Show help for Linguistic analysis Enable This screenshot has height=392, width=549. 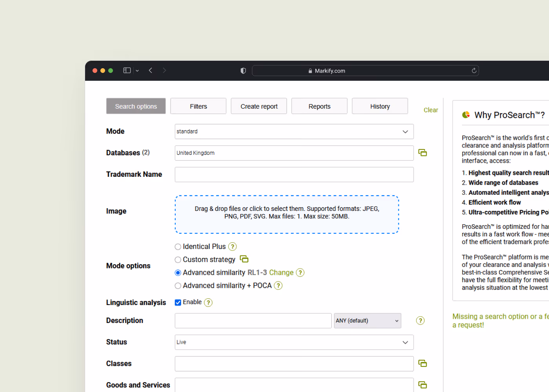point(208,302)
